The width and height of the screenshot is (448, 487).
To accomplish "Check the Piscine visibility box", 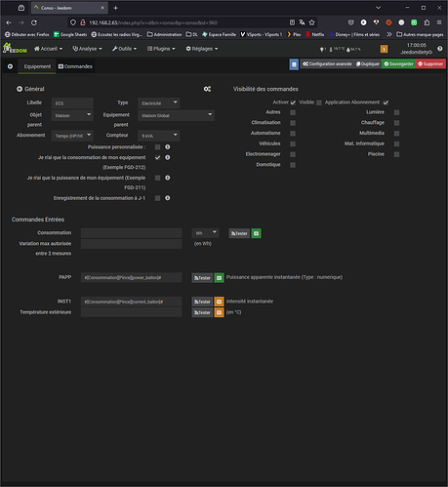I will (396, 154).
